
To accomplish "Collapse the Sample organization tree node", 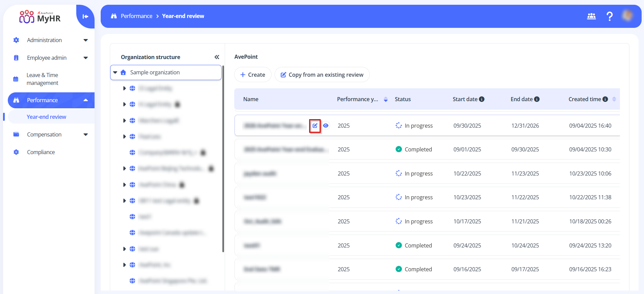I will point(115,72).
